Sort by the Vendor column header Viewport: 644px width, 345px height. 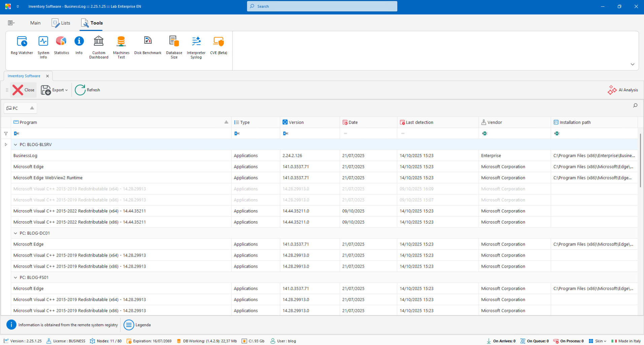[x=495, y=122]
